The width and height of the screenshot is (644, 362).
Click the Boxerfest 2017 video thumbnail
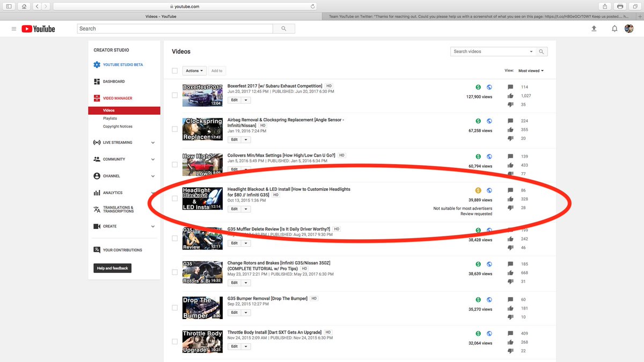point(202,95)
